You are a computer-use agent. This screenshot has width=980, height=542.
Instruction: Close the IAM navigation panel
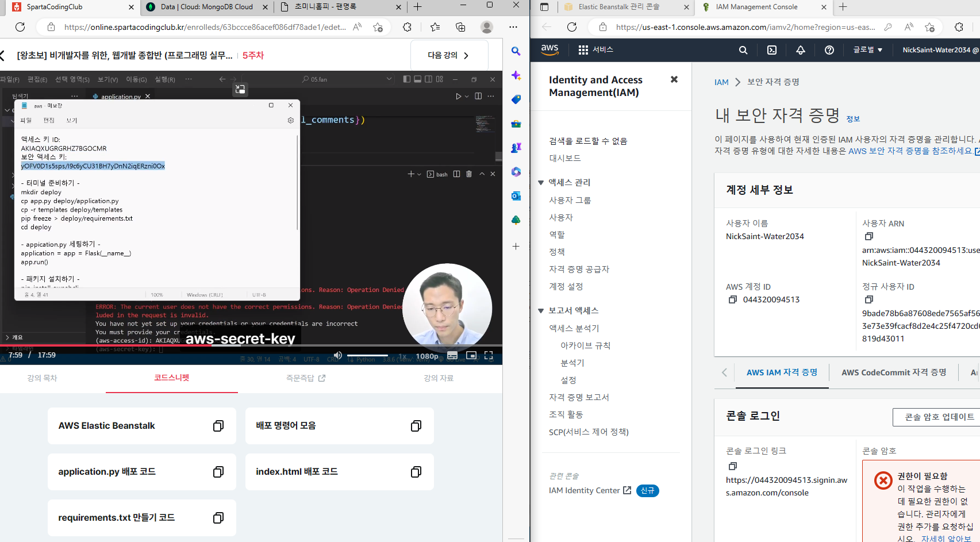[x=674, y=79]
